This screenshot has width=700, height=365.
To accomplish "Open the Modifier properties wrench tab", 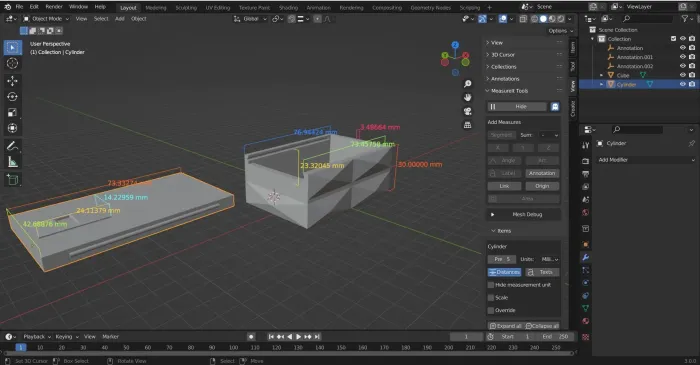I will (586, 257).
